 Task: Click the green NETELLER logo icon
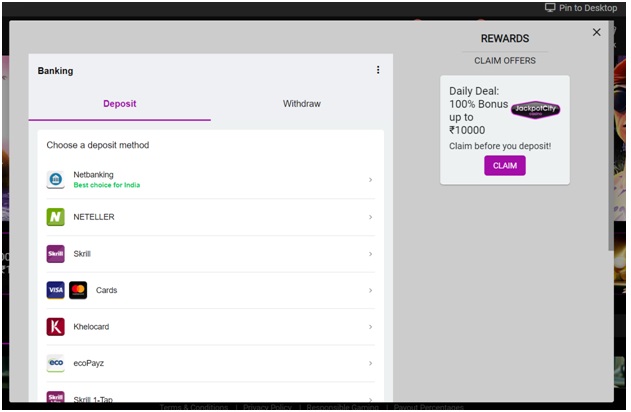56,217
